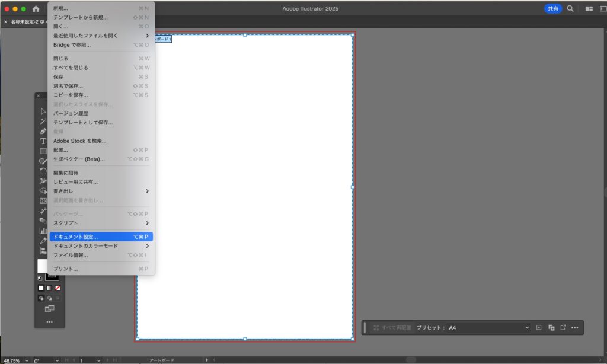The height and width of the screenshot is (364, 607).
Task: Click the blue 共有 share button
Action: tap(553, 8)
